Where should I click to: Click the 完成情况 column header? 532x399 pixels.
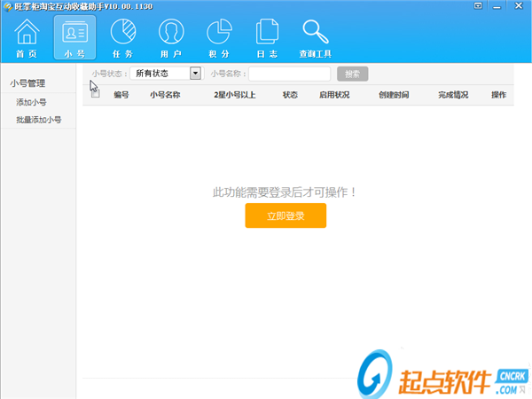[453, 95]
